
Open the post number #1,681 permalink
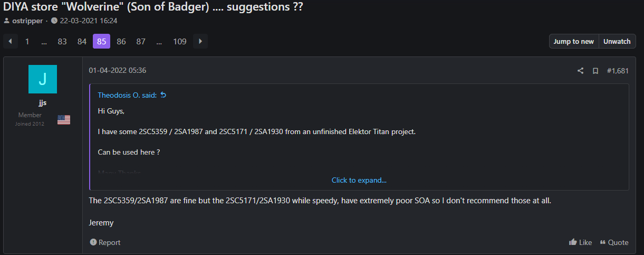(618, 71)
